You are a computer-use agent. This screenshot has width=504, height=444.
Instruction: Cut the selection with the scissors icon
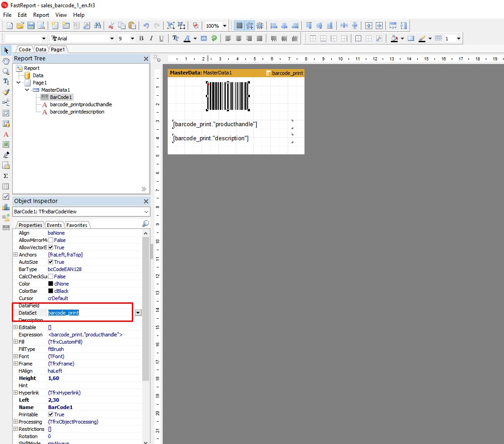tap(111, 26)
